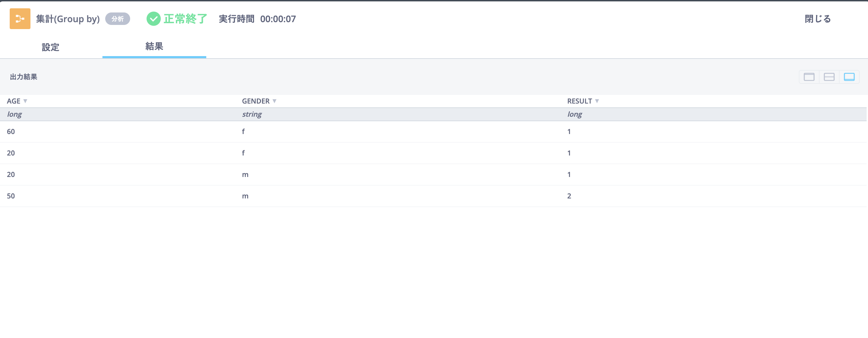Click the 集計(Group by) title text

click(x=68, y=19)
